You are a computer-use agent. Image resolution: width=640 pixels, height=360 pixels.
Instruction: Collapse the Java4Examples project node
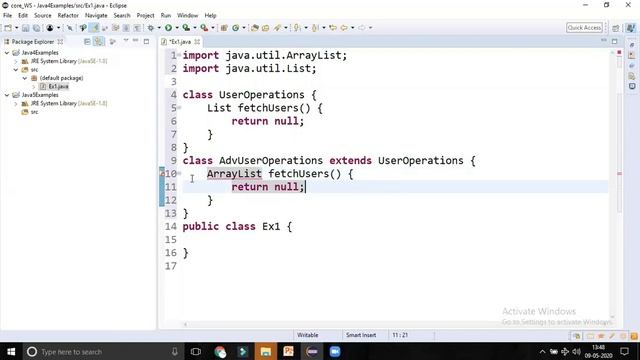point(7,53)
